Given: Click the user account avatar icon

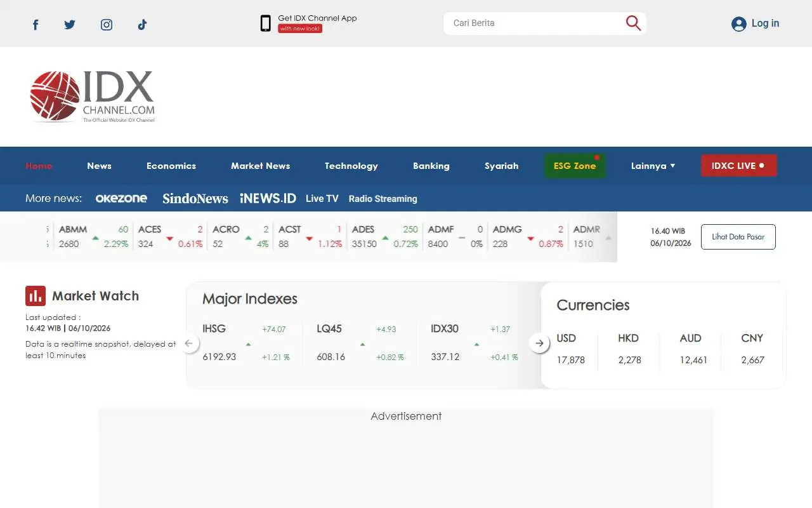Looking at the screenshot, I should (x=739, y=23).
